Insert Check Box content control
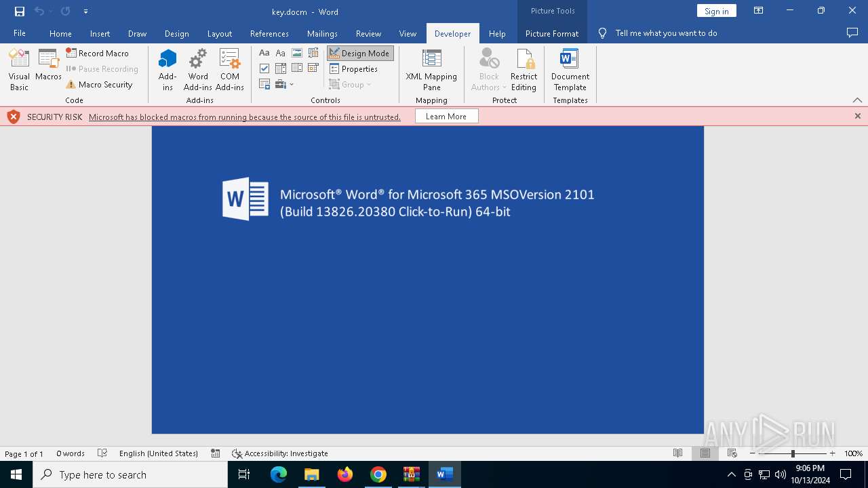Screen dimensions: 868x488 point(264,68)
